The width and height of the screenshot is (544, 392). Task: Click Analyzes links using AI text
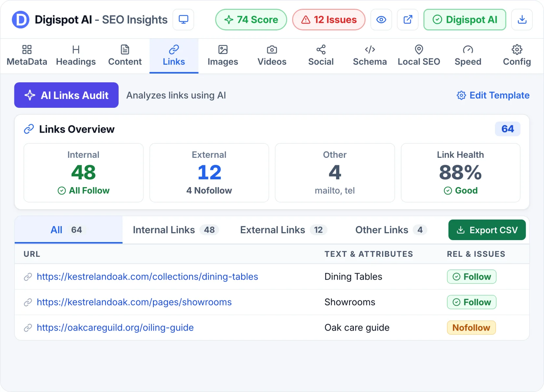coord(176,95)
